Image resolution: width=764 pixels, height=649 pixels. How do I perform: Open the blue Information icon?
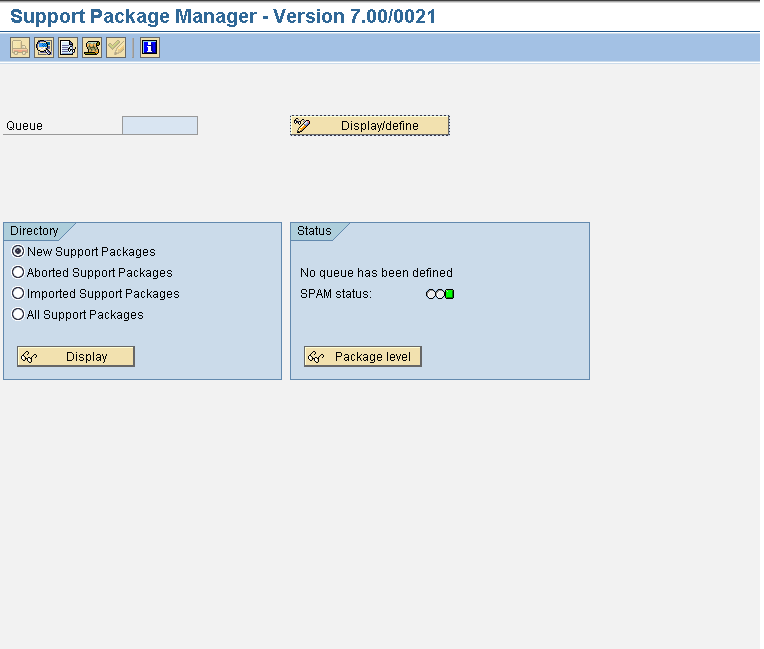(150, 48)
